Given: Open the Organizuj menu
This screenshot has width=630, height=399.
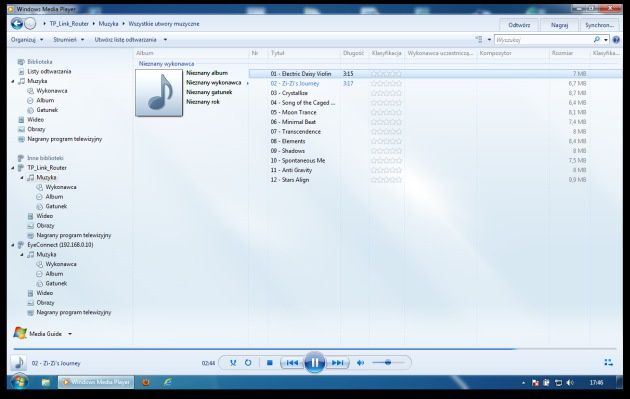Looking at the screenshot, I should pos(27,40).
